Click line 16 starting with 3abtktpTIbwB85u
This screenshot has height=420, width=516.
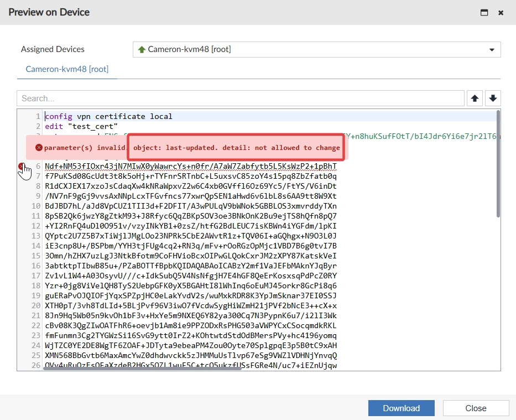(x=191, y=266)
